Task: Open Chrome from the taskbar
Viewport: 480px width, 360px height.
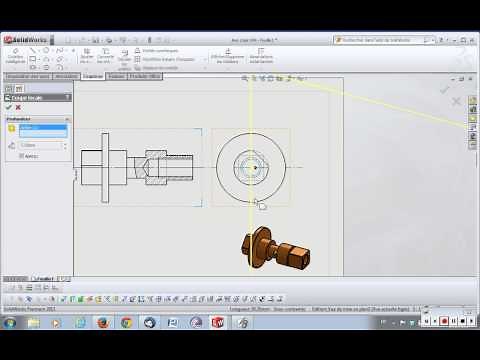Action: 126,323
